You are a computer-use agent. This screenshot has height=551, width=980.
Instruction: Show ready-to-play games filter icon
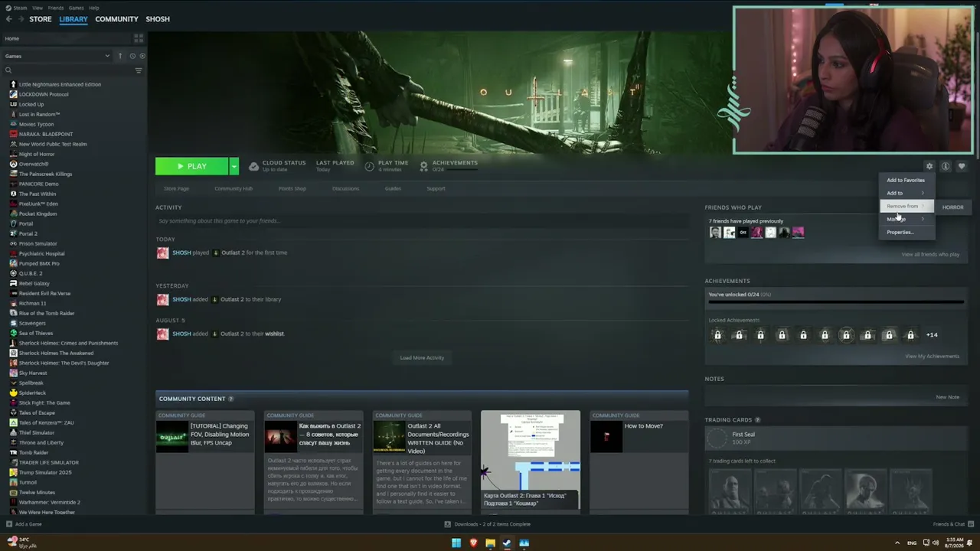point(142,56)
